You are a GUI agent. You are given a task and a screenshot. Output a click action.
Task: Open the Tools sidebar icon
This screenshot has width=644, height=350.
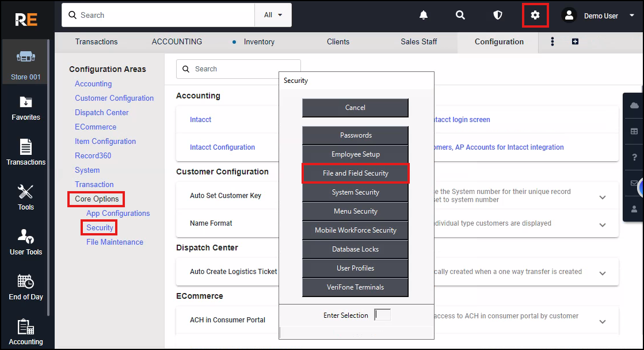pyautogui.click(x=26, y=197)
